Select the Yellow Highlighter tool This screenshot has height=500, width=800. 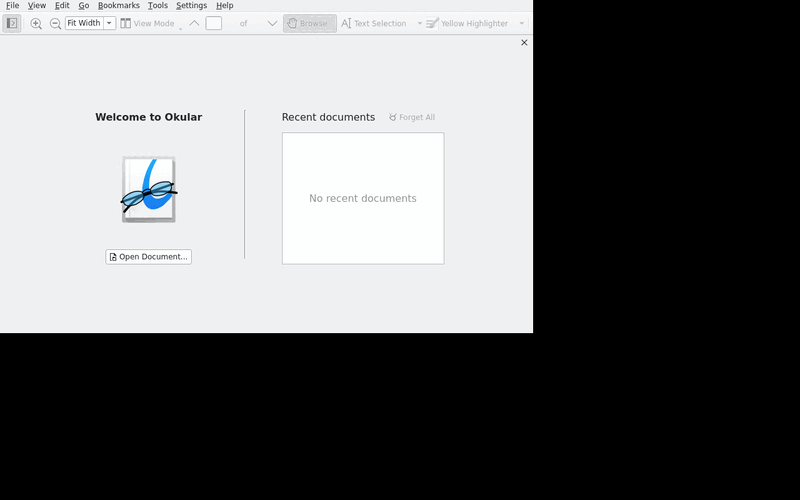[467, 23]
